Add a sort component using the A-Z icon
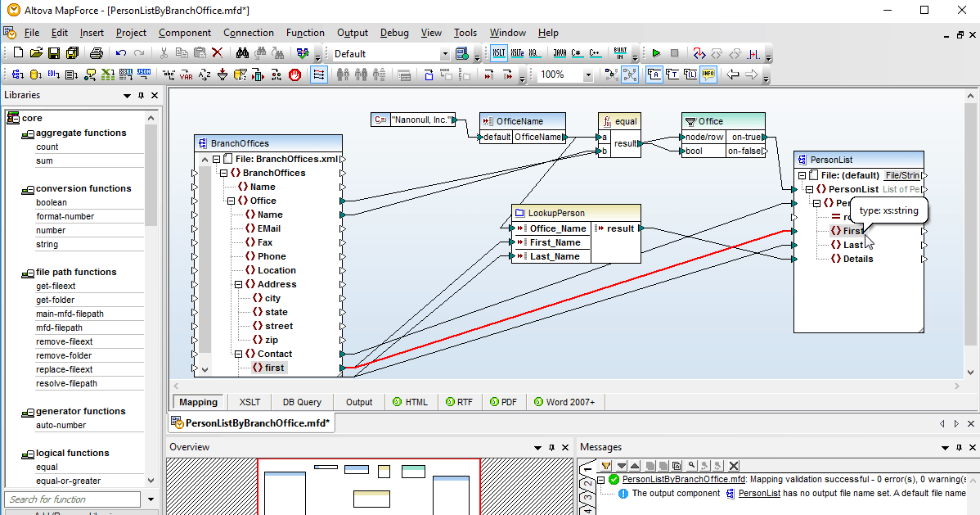980x515 pixels. 203,75
